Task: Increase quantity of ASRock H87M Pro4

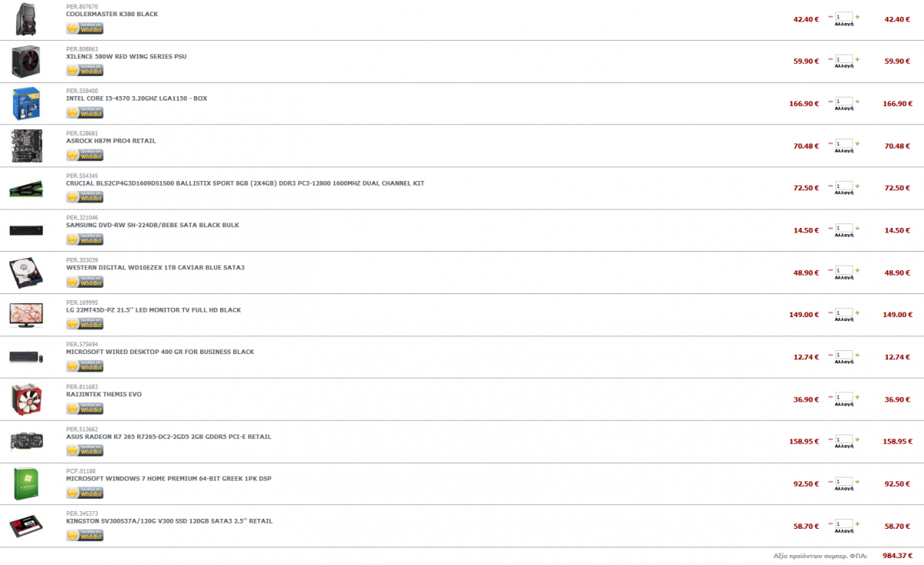Action: (857, 143)
